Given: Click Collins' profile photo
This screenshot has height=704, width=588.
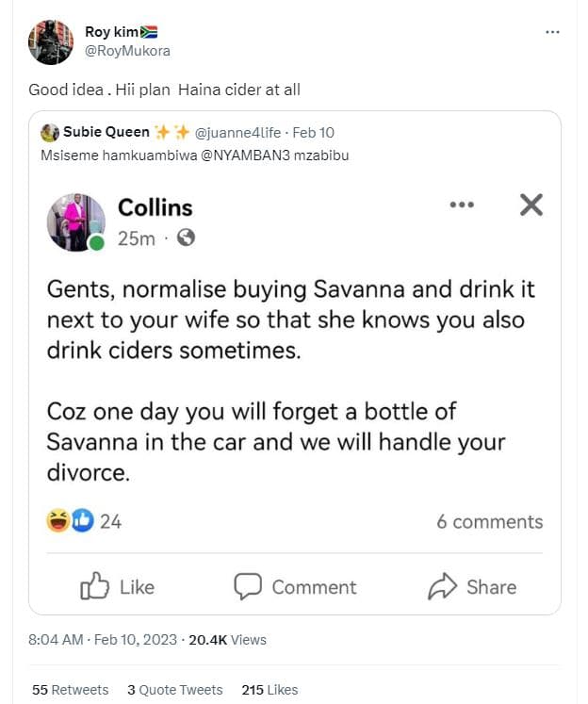Looking at the screenshot, I should [76, 222].
